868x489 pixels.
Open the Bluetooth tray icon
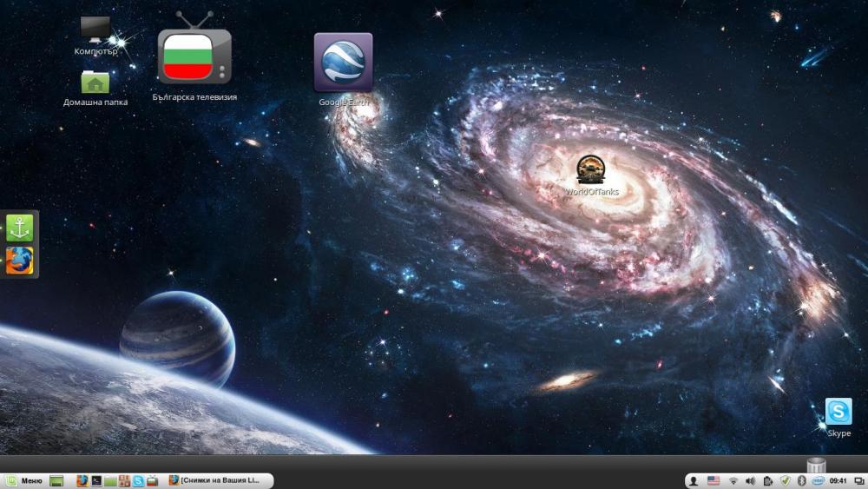(x=801, y=480)
